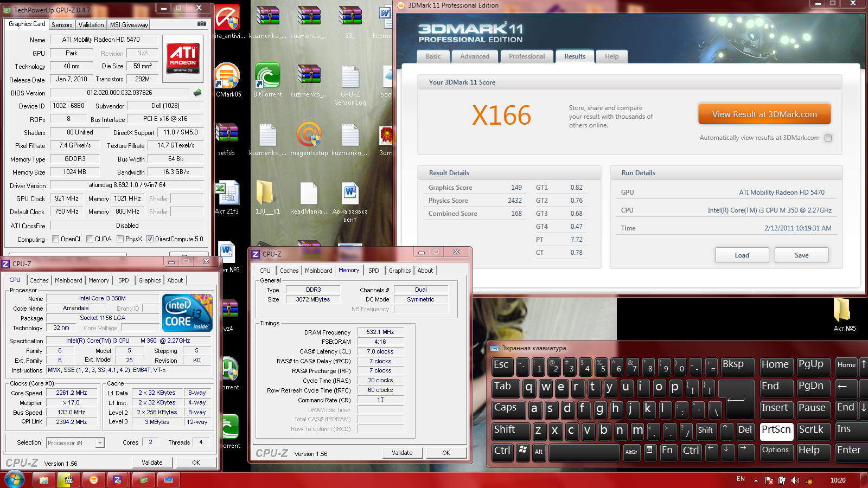Click View Result at 3DMark.com button

tap(764, 114)
